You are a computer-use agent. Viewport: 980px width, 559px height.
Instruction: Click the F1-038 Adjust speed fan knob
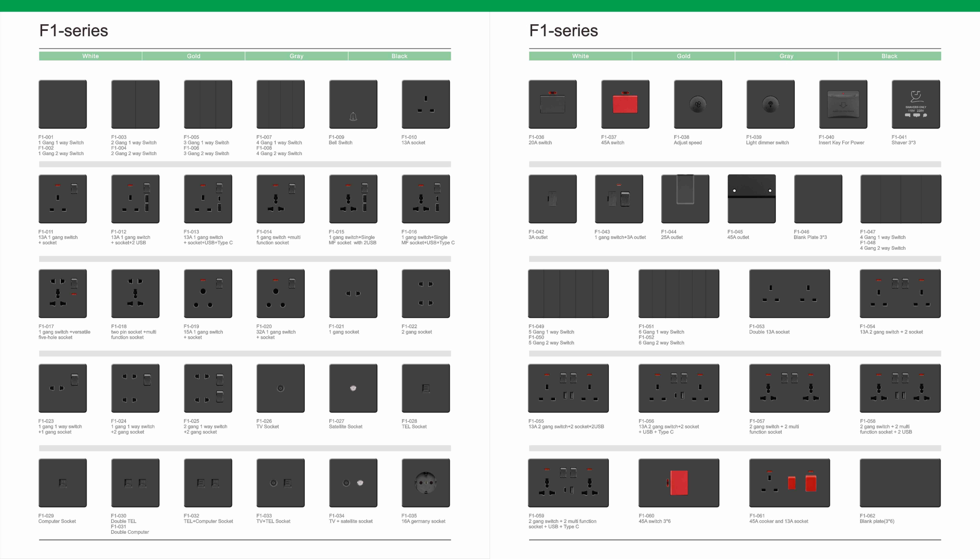[698, 104]
